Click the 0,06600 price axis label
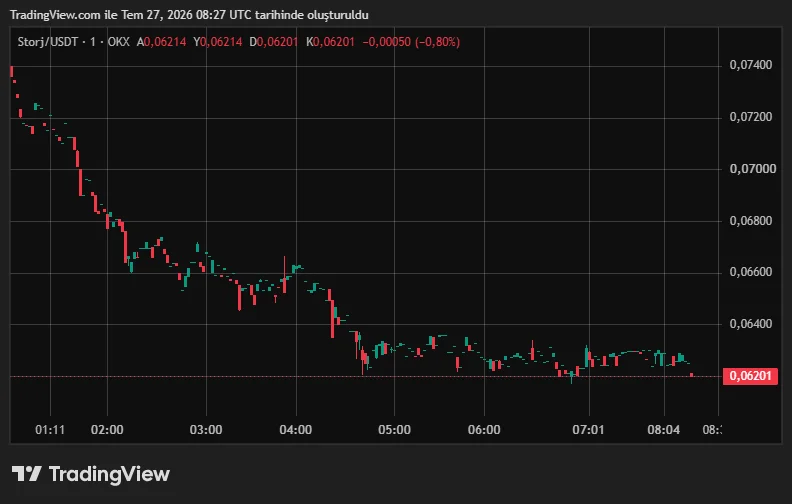This screenshot has width=792, height=504. (x=751, y=272)
